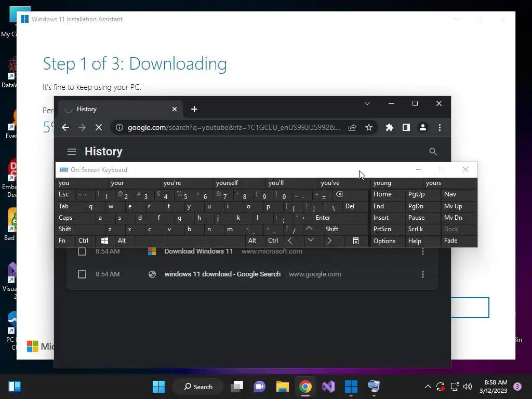Show hidden tray icons chevron
The width and height of the screenshot is (532, 399).
coord(428,387)
